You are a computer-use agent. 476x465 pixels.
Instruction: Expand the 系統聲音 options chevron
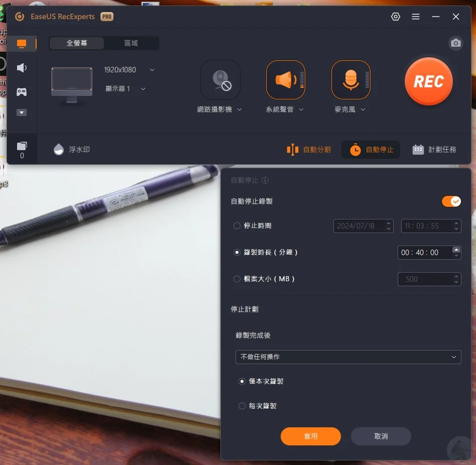click(301, 109)
